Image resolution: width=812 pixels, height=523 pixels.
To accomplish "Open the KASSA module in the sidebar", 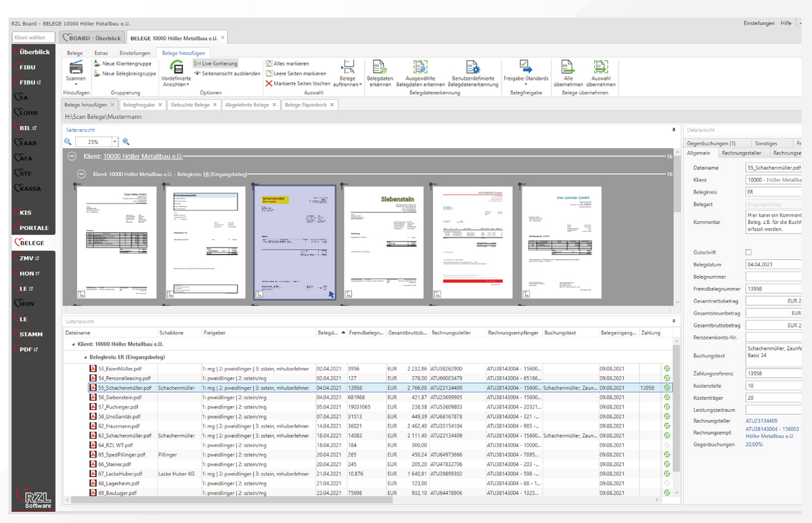I will (26, 188).
